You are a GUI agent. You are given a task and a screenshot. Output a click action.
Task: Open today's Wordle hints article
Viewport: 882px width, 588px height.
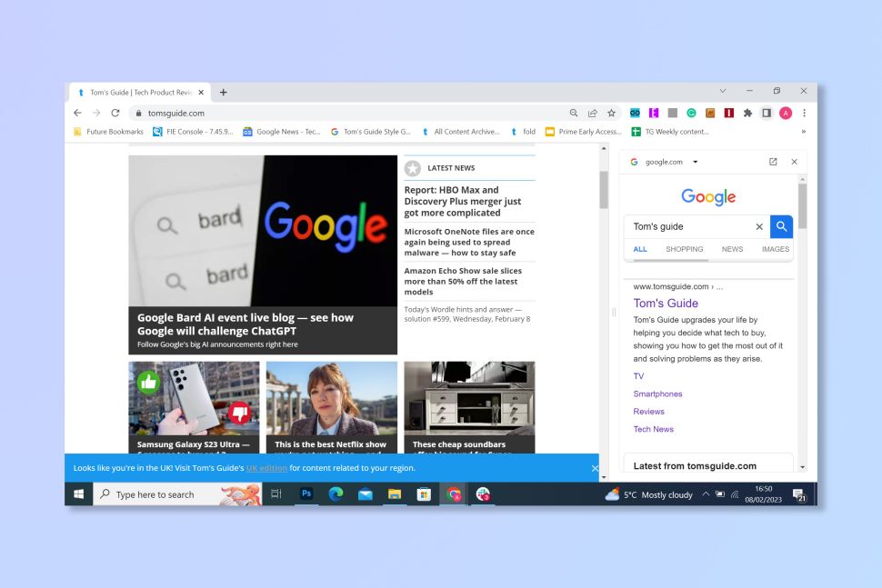(x=466, y=314)
